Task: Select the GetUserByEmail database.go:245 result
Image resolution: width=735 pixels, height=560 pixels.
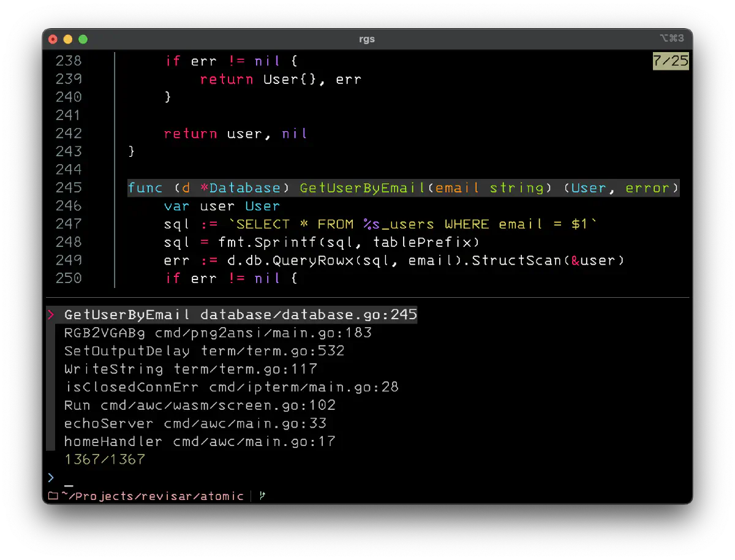Action: [240, 315]
